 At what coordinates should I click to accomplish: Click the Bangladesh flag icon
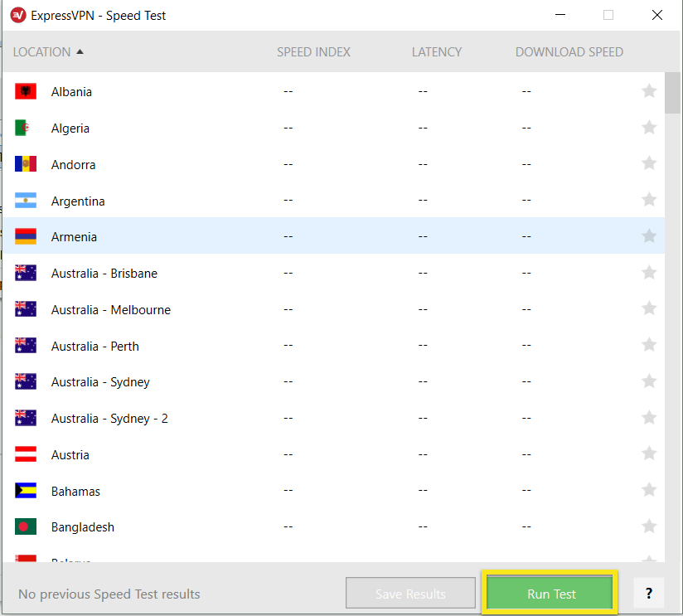coord(26,526)
